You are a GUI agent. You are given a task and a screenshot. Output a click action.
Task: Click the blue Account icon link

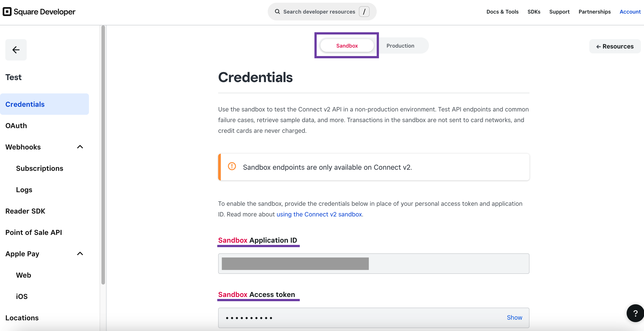(x=630, y=12)
